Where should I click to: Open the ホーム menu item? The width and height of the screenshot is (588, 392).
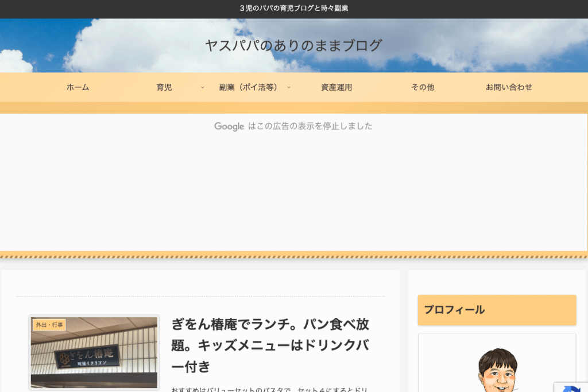[x=78, y=87]
